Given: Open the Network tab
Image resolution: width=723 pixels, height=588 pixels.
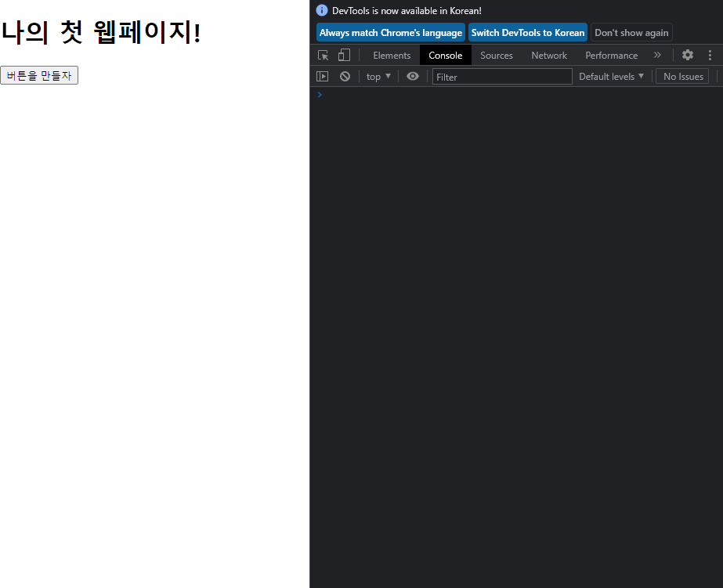Looking at the screenshot, I should point(548,56).
